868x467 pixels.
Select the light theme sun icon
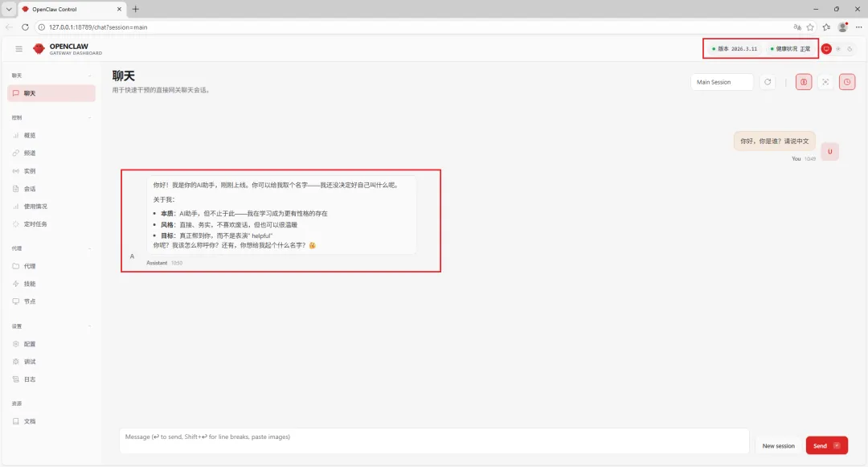tap(838, 49)
